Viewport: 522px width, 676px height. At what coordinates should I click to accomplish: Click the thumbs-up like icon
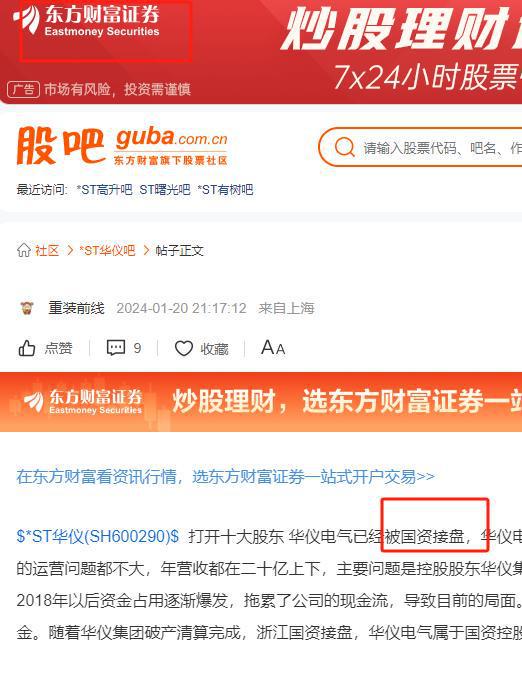27,348
